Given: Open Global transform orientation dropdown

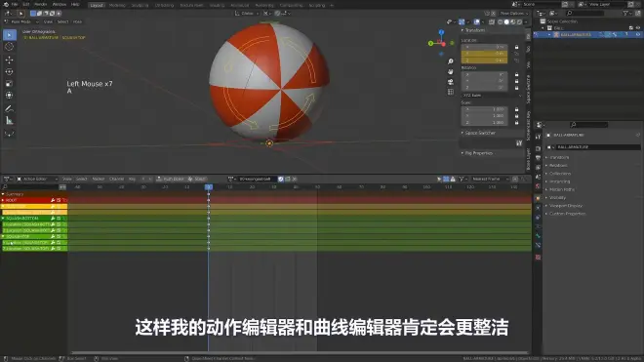Looking at the screenshot, I should pos(246,13).
